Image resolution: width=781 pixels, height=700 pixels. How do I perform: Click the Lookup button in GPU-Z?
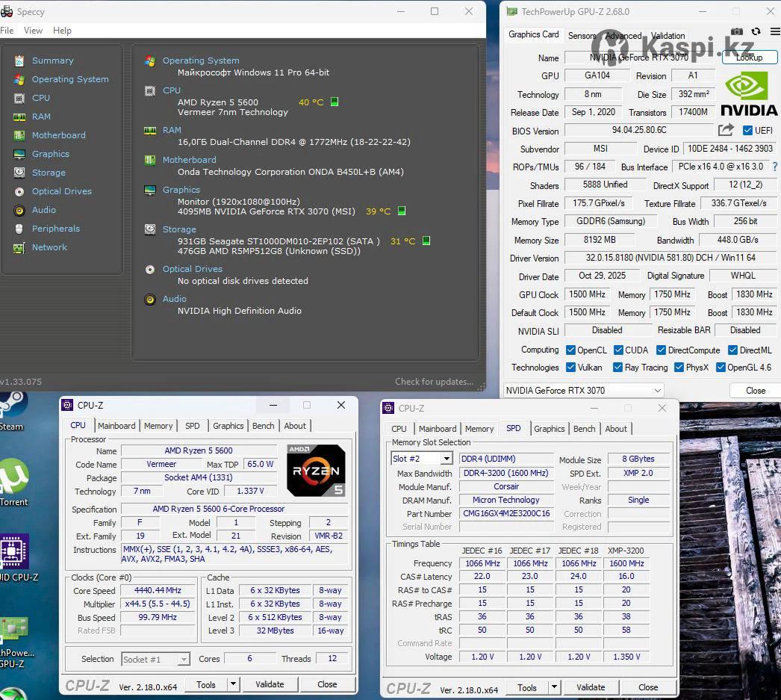click(x=749, y=58)
